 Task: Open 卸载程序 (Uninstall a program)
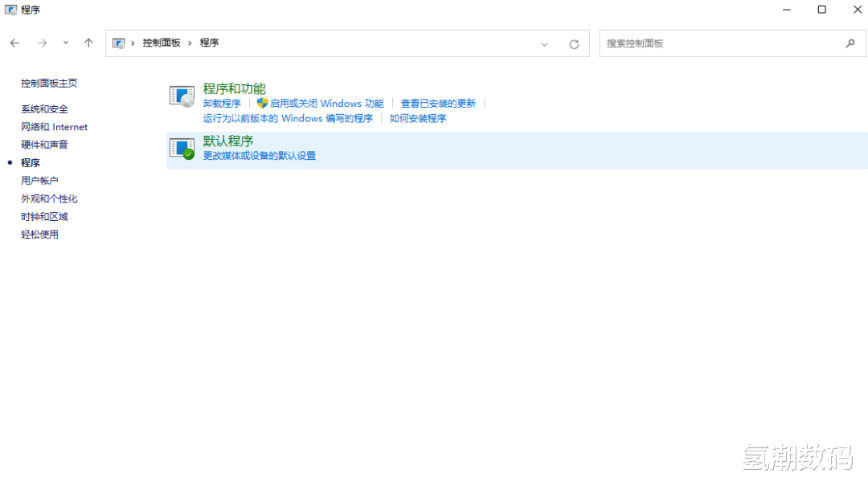click(x=221, y=103)
